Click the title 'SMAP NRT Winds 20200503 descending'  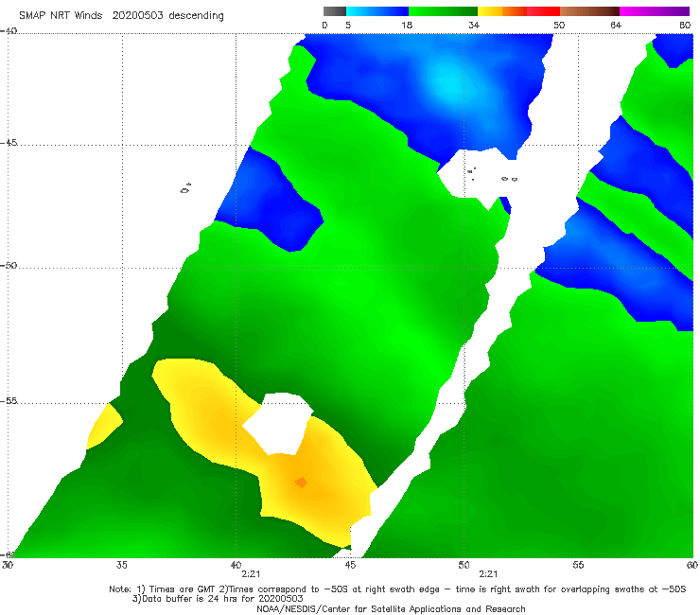pyautogui.click(x=121, y=15)
